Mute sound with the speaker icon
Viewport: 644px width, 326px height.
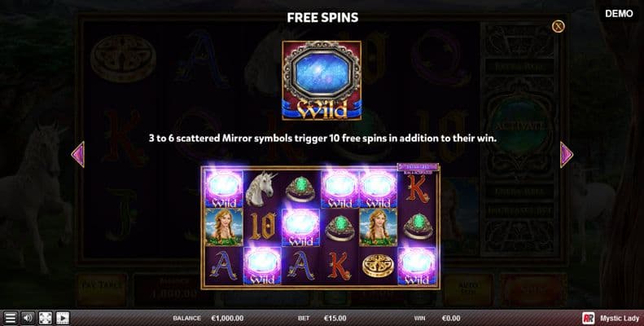[28, 318]
